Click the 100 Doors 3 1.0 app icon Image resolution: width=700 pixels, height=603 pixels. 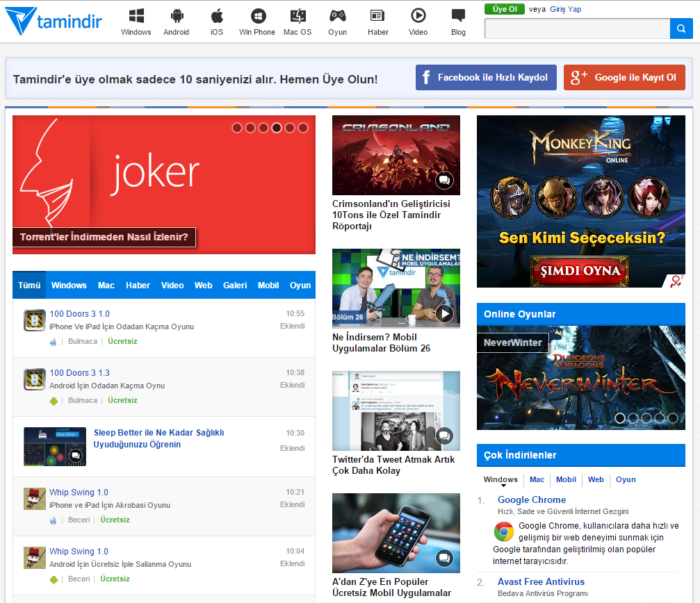tap(35, 320)
